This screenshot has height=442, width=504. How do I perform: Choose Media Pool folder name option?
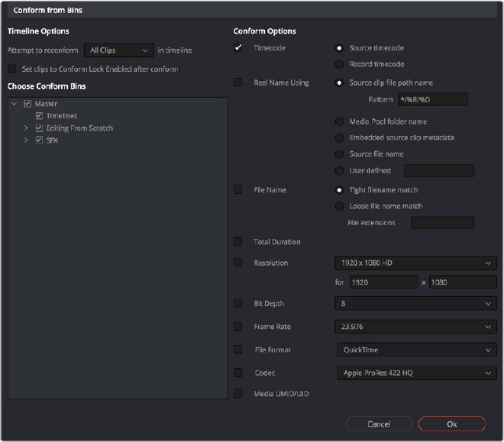coord(339,121)
